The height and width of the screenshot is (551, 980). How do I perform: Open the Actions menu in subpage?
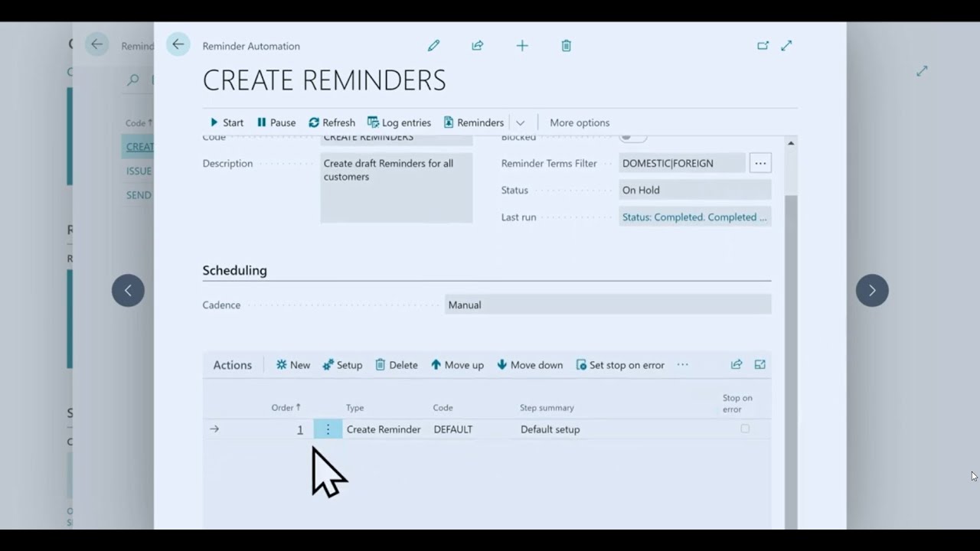232,365
